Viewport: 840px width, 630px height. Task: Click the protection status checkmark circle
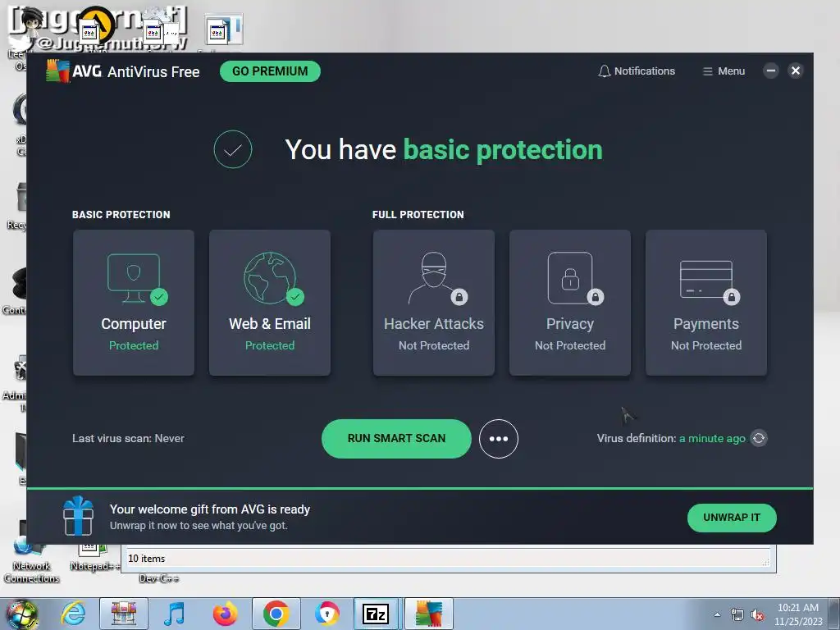coord(232,149)
